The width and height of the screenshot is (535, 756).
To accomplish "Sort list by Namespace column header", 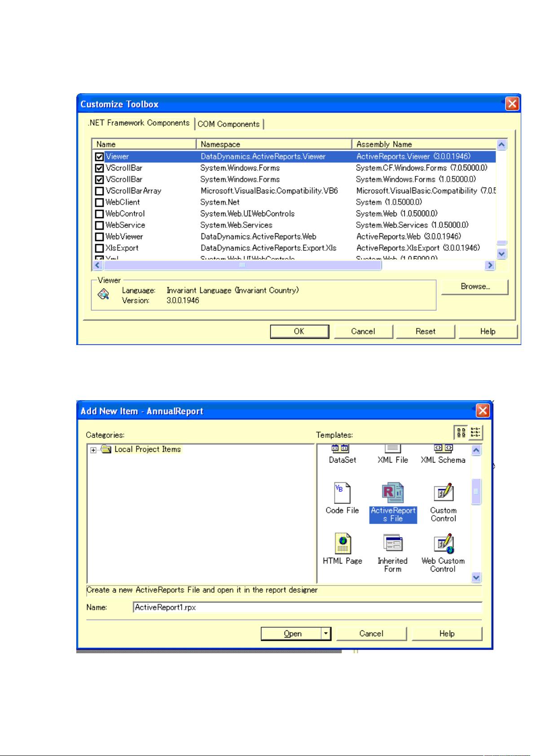I will (x=274, y=144).
